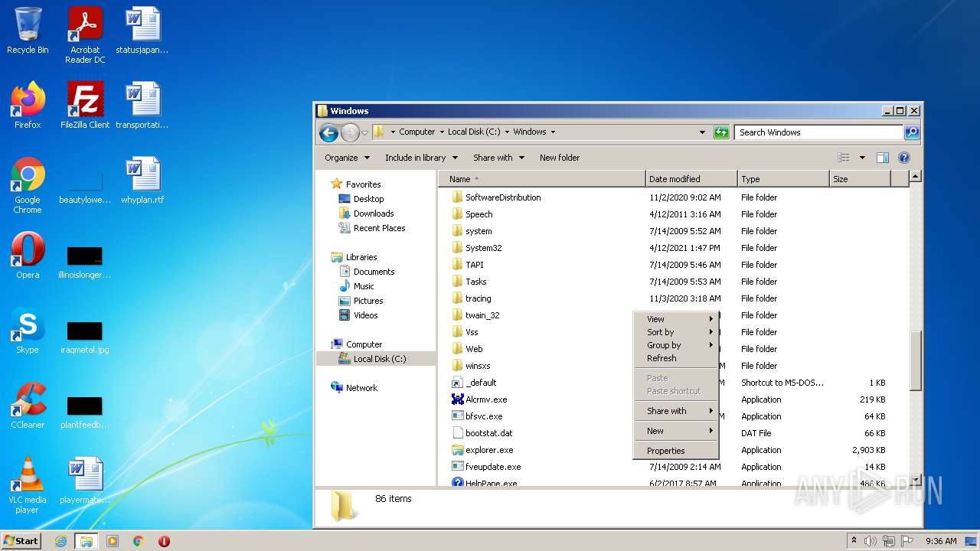The width and height of the screenshot is (980, 551).
Task: Select the SoftwareDistribution folder
Action: [502, 197]
